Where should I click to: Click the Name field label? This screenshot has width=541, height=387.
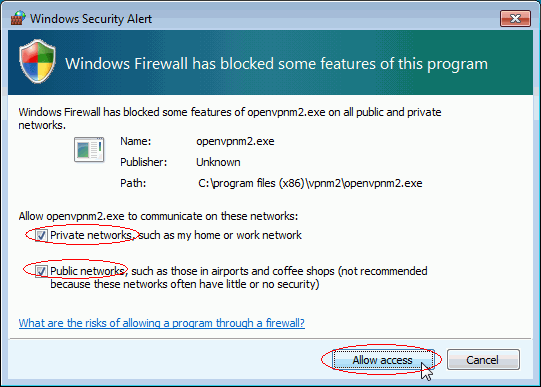pos(136,141)
